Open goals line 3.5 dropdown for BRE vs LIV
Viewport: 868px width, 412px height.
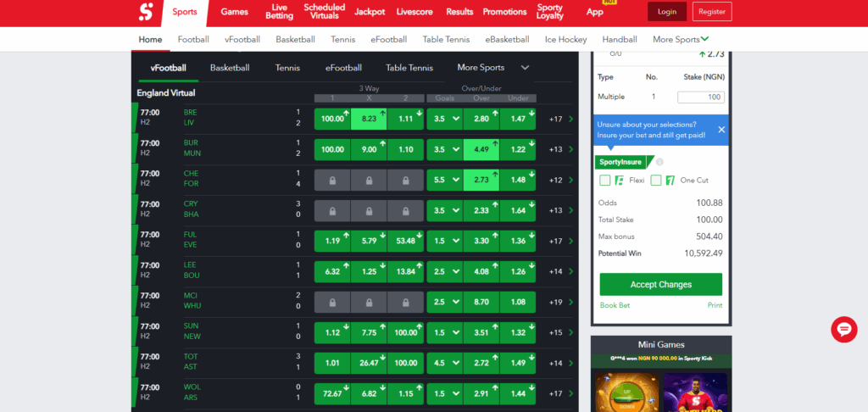tap(444, 119)
